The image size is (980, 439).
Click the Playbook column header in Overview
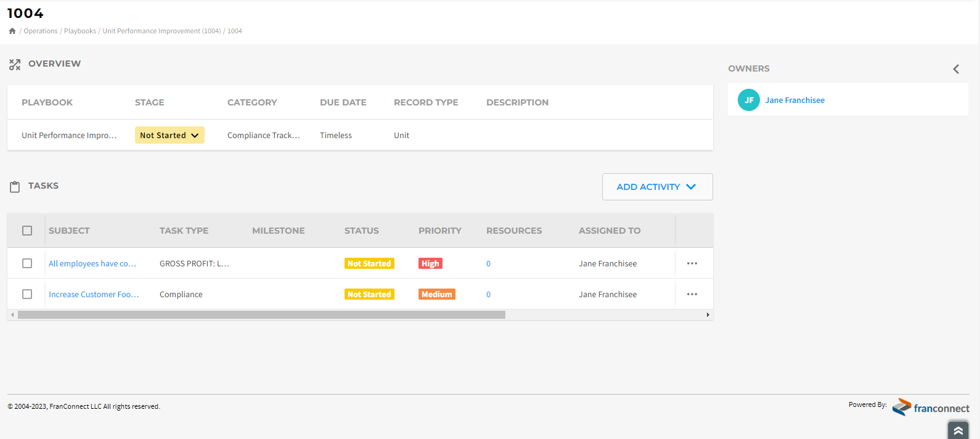pyautogui.click(x=47, y=102)
